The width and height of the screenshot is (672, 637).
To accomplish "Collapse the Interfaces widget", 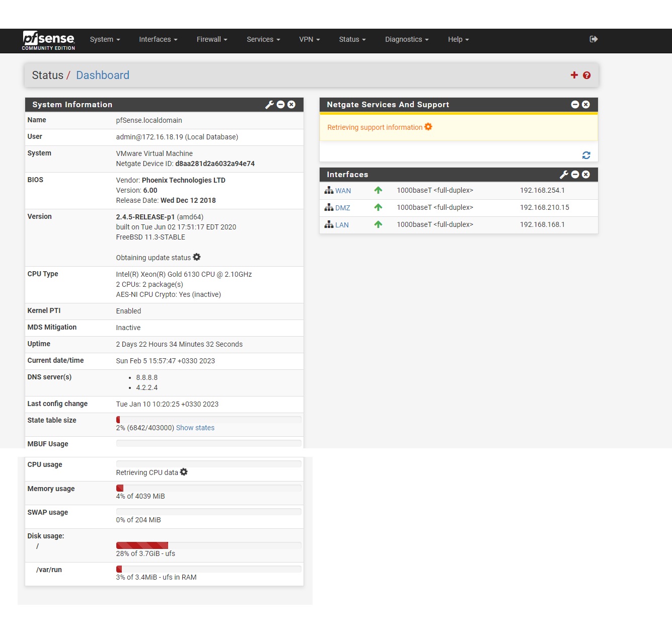I will [x=575, y=175].
